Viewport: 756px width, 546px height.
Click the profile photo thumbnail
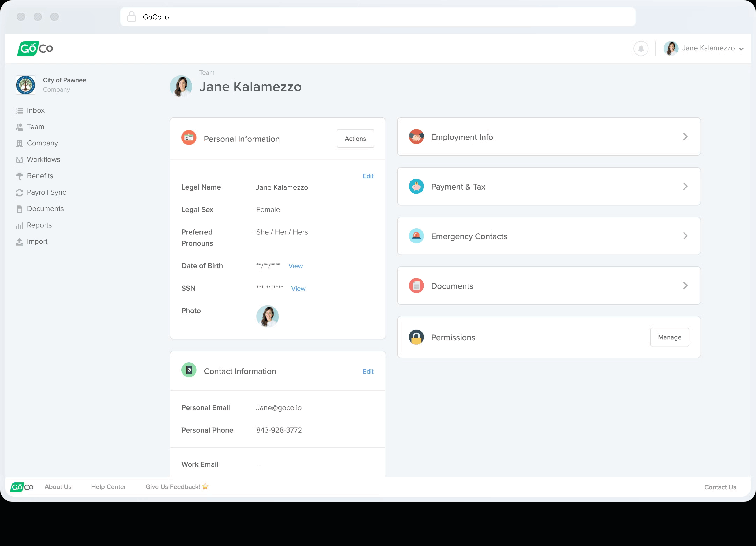(267, 316)
